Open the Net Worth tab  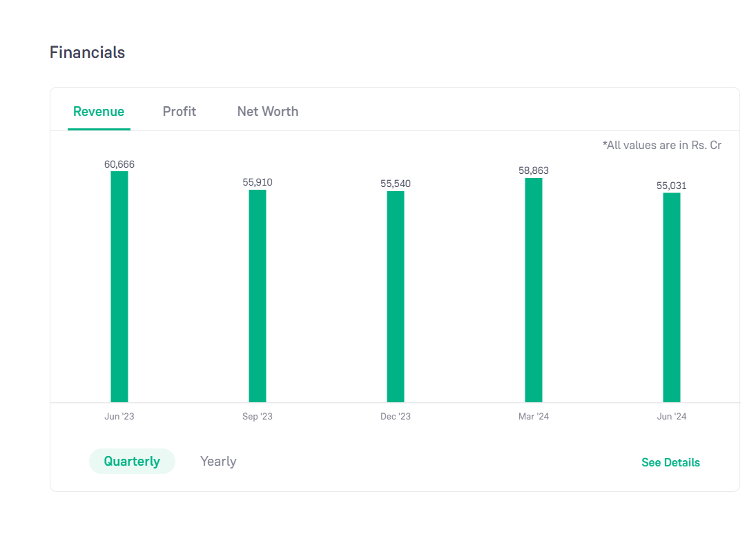268,112
